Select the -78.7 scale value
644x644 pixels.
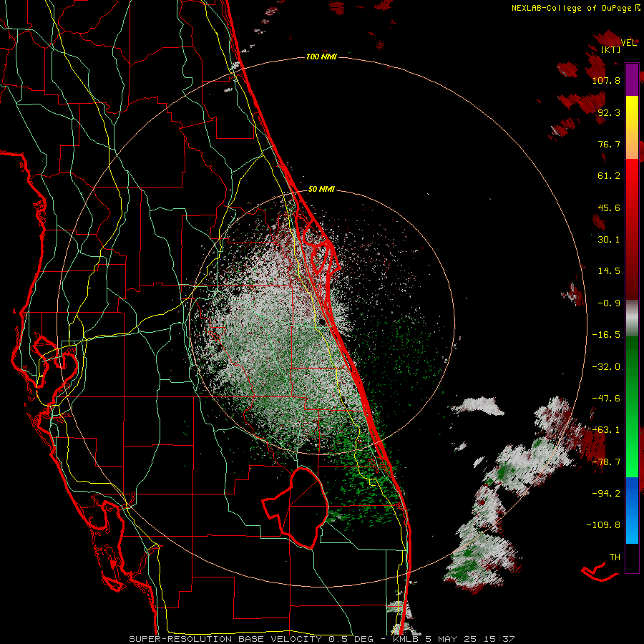[x=606, y=462]
